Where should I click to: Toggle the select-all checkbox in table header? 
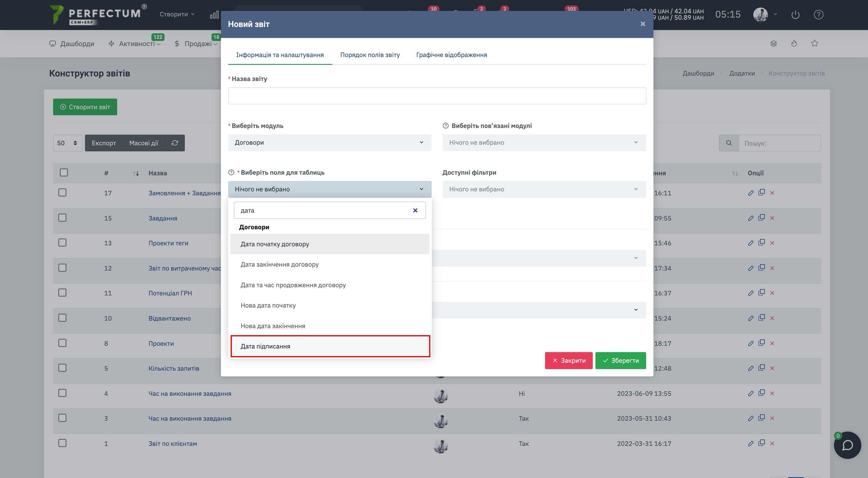pos(64,173)
